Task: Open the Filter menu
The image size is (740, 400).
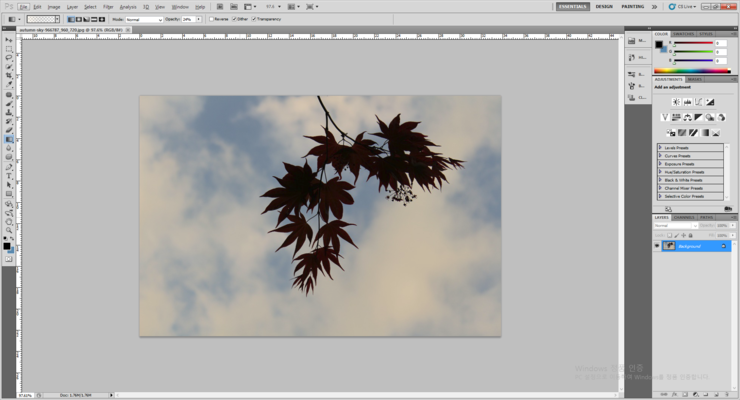Action: tap(108, 6)
